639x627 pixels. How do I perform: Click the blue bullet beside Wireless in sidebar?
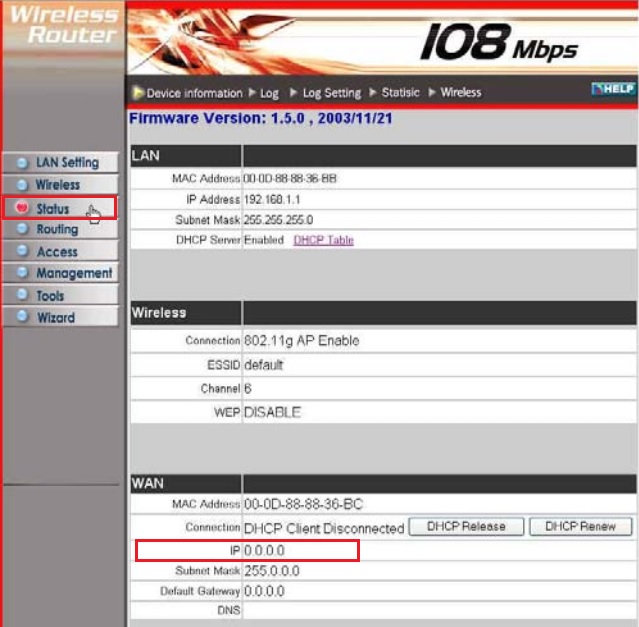[x=22, y=185]
